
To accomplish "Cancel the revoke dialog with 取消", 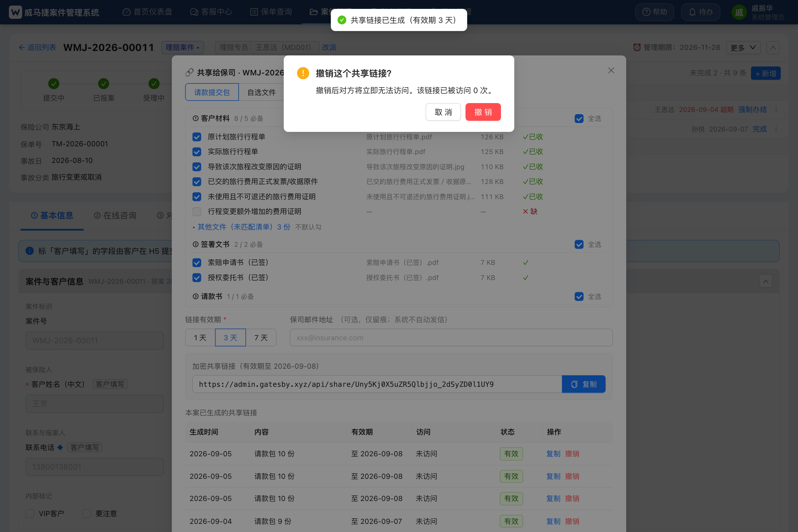I will pos(443,112).
